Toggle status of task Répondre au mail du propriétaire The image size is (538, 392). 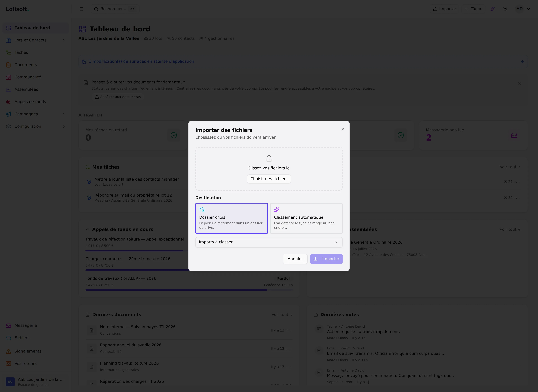tap(89, 198)
